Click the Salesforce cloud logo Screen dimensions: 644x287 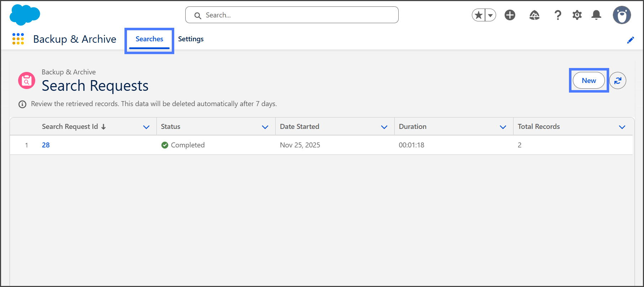click(25, 15)
